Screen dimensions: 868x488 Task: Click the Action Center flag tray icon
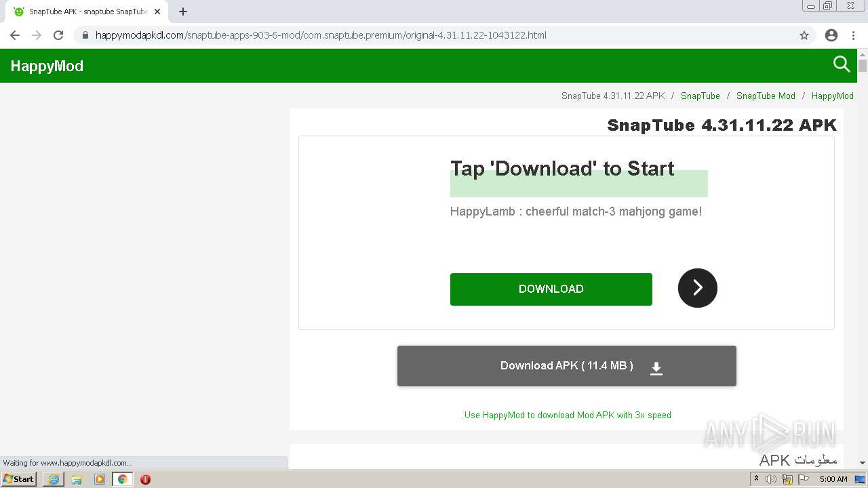pyautogui.click(x=804, y=479)
